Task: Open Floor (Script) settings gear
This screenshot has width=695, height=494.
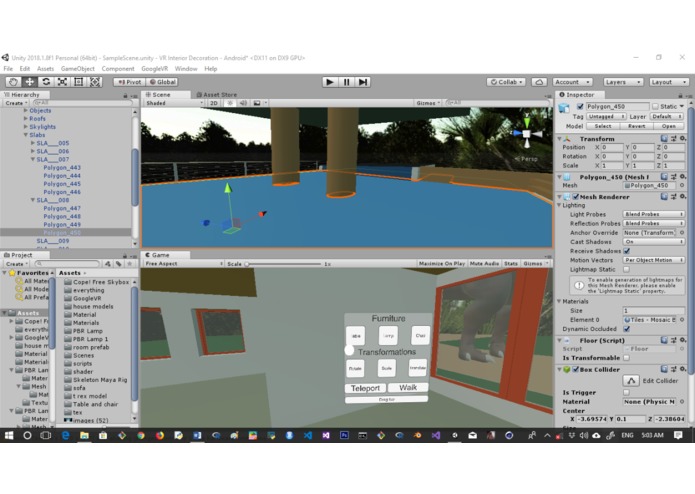Action: click(x=683, y=340)
